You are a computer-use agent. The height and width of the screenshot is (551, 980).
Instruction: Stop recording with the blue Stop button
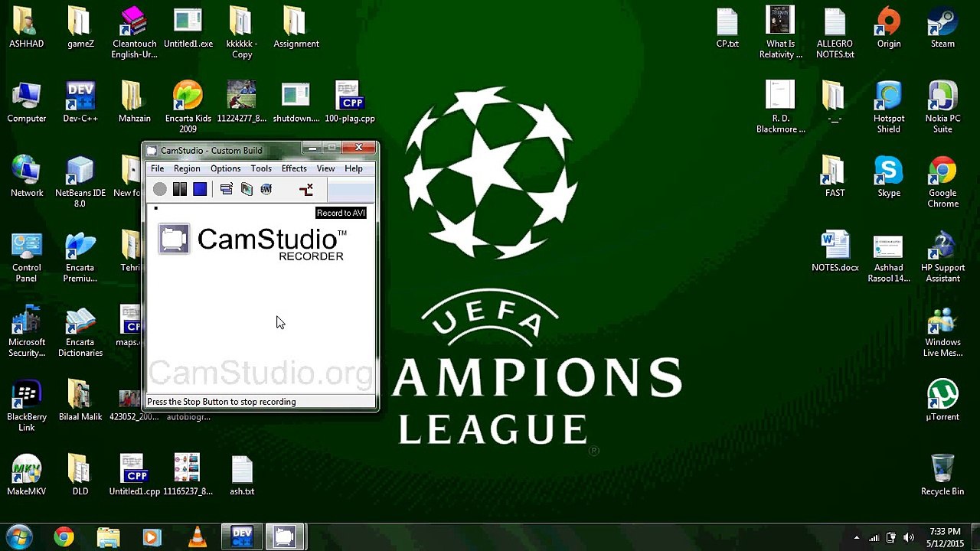(200, 189)
